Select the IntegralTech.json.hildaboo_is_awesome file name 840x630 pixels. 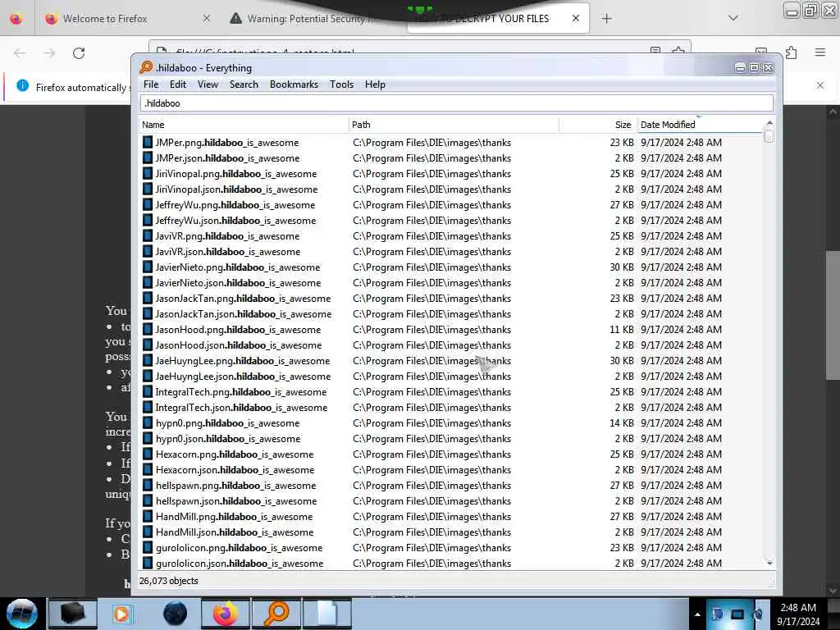tap(242, 408)
